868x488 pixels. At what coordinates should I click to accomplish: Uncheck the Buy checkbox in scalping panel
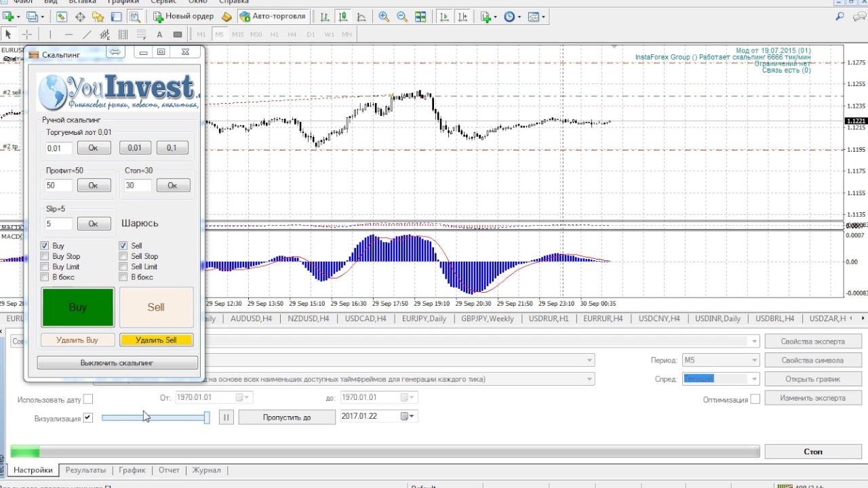[45, 245]
